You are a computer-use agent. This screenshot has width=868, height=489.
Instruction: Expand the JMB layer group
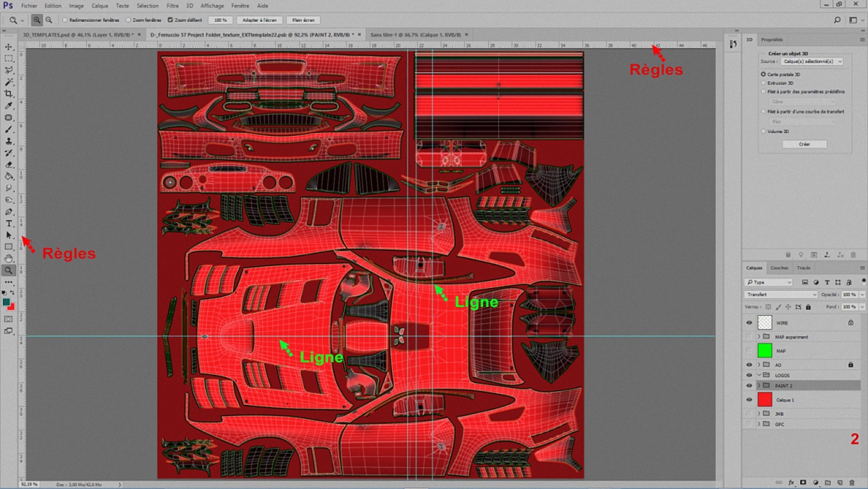[759, 414]
